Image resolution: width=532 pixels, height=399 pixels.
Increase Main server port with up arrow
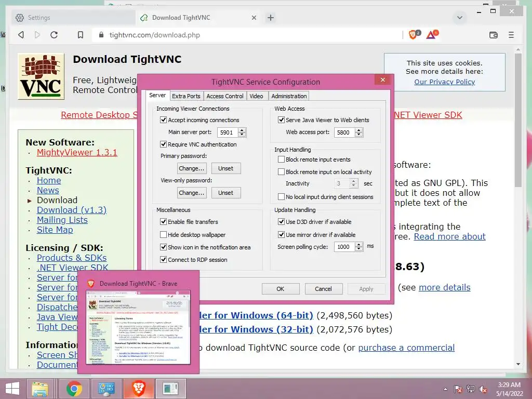click(242, 130)
